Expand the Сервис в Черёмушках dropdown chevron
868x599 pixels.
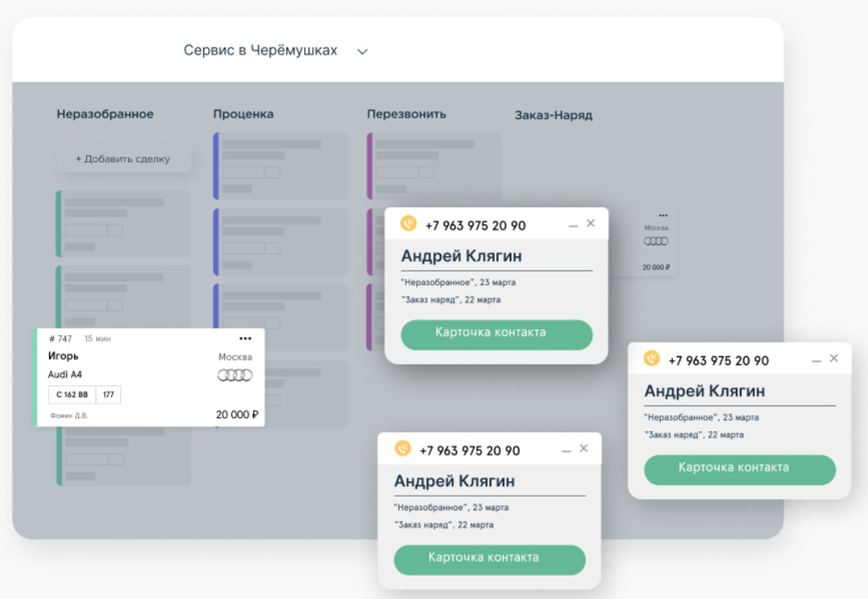(362, 52)
